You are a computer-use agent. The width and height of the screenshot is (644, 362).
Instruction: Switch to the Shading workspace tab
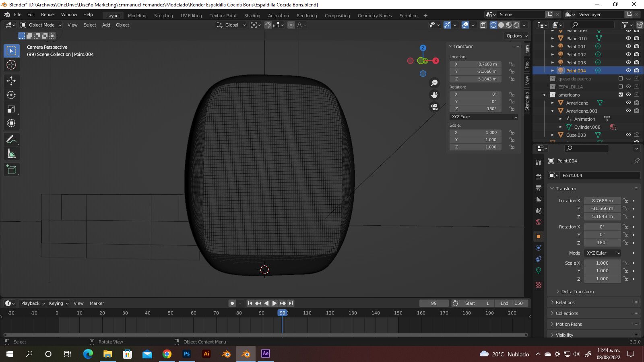pyautogui.click(x=252, y=16)
